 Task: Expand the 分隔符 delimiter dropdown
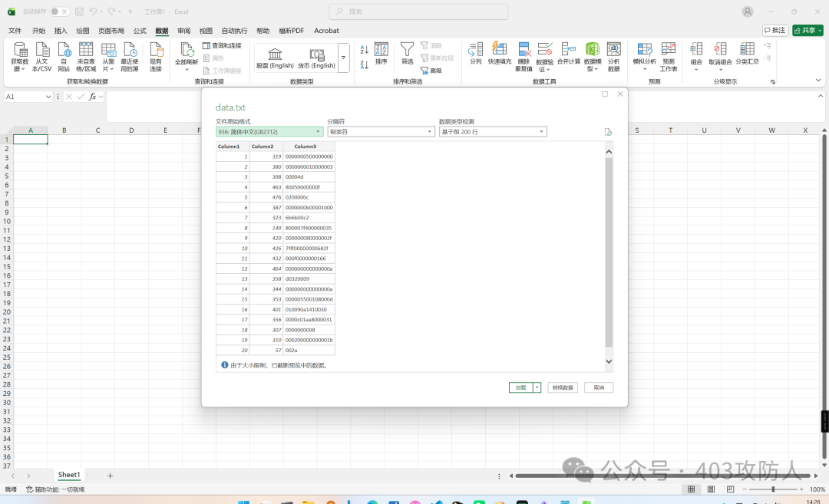point(380,132)
